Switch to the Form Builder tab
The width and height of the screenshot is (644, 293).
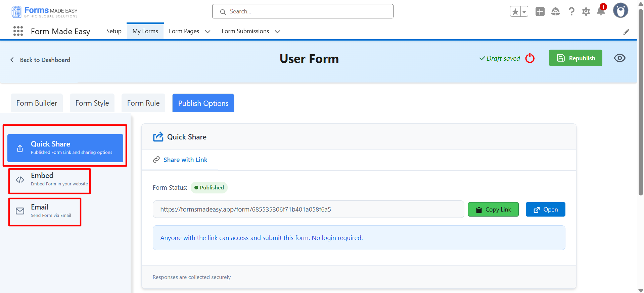pos(37,103)
